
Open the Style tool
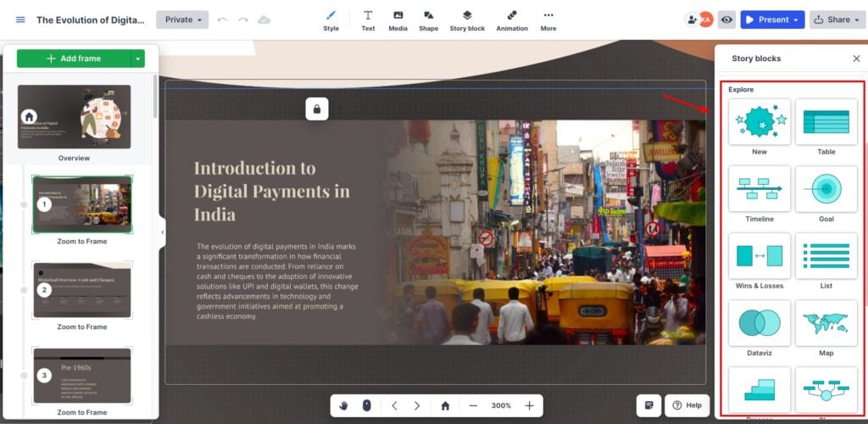(331, 20)
